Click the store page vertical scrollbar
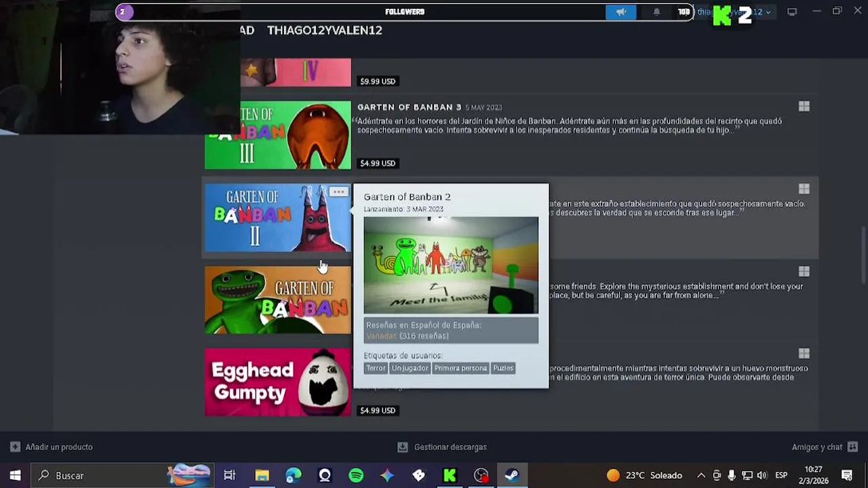Image resolution: width=868 pixels, height=488 pixels. pyautogui.click(x=863, y=256)
